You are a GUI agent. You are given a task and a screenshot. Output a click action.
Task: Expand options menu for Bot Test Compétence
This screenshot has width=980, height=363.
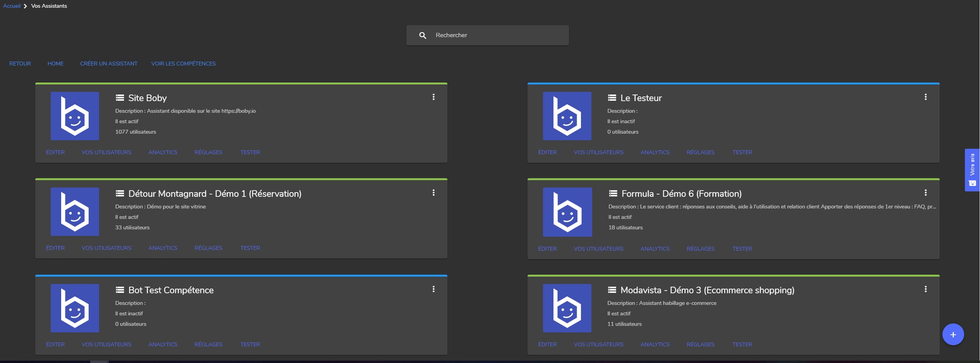(433, 289)
